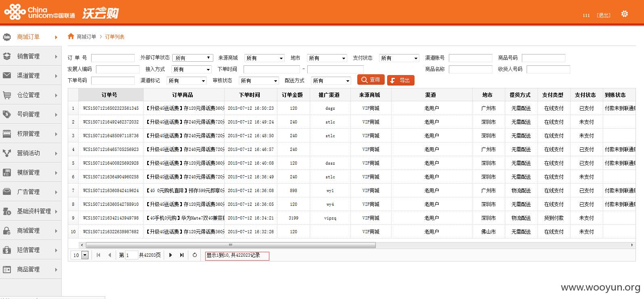Click the 模版管理 sidebar icon
Viewport: 644px width, 299px height.
point(7,173)
